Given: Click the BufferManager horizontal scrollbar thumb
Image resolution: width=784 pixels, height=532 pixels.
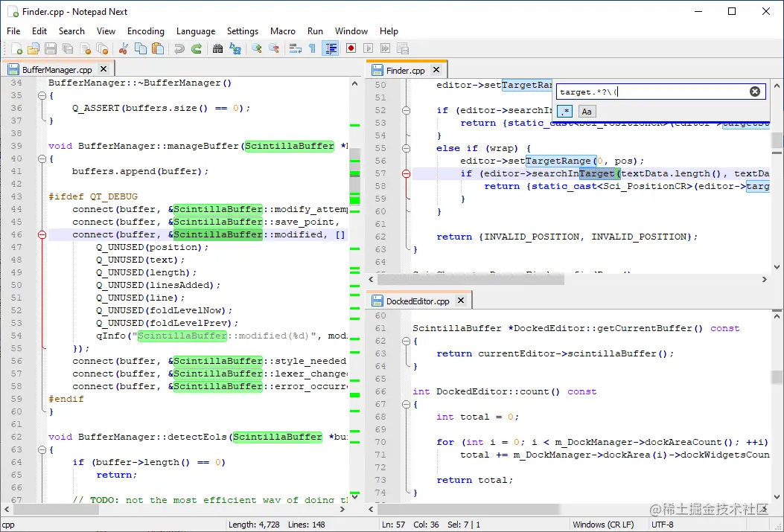Looking at the screenshot, I should point(56,510).
